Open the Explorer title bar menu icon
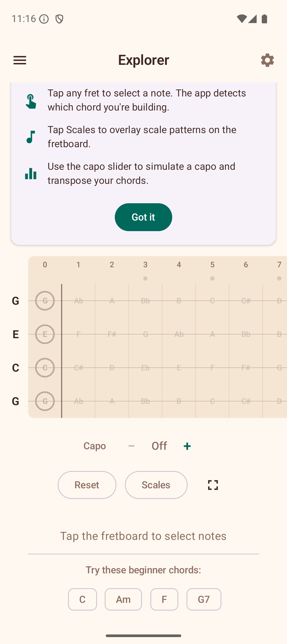The width and height of the screenshot is (287, 644). pyautogui.click(x=20, y=60)
